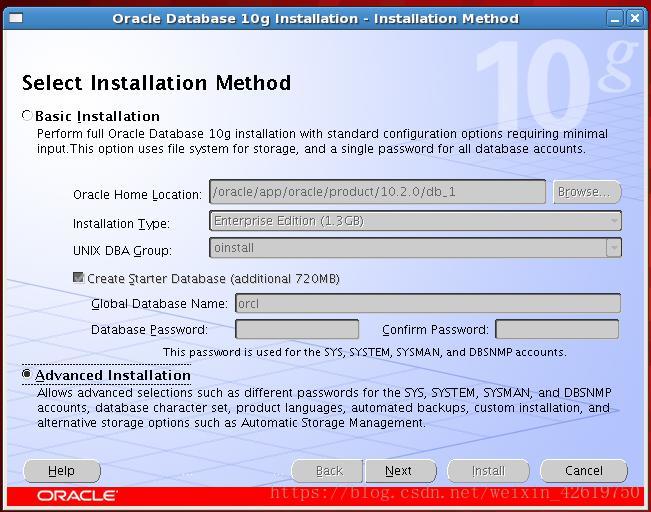Open Help for the installer
651x512 pixels.
tap(62, 471)
